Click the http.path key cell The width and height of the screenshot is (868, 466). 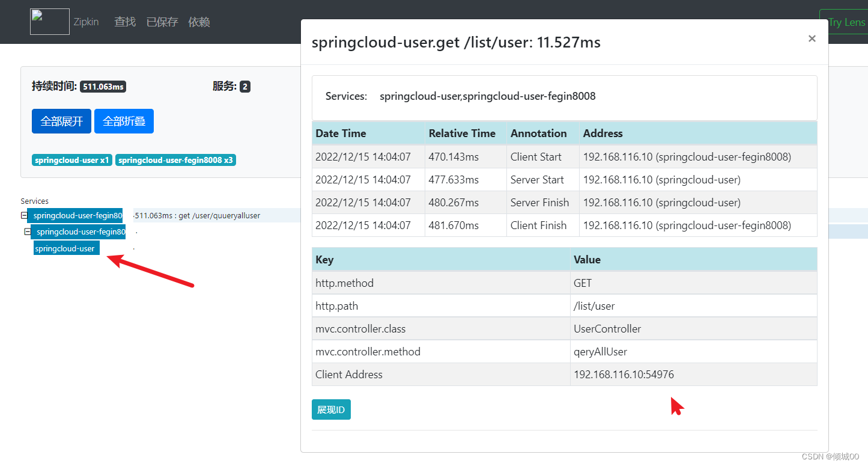click(x=441, y=305)
